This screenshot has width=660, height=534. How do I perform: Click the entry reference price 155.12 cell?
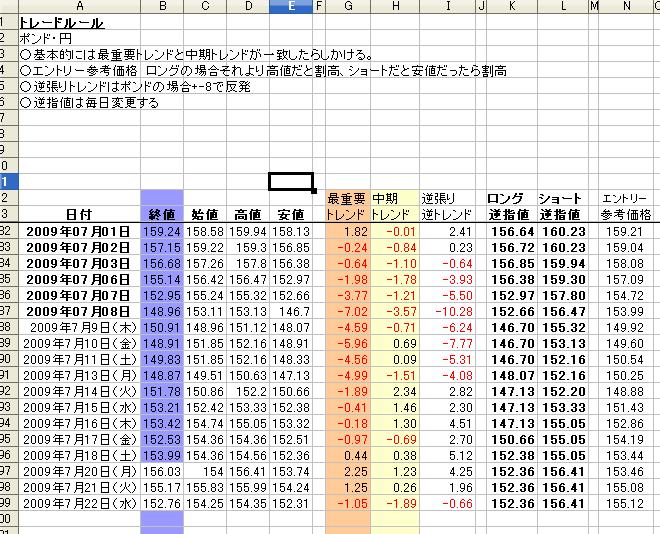[626, 503]
